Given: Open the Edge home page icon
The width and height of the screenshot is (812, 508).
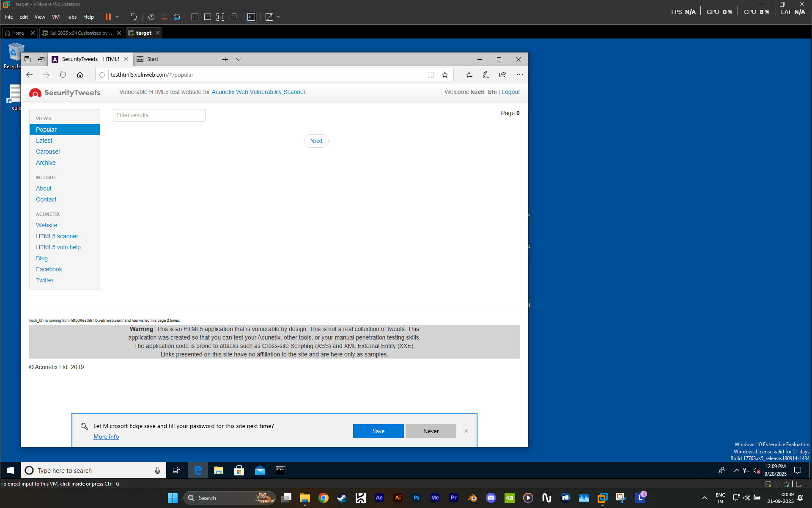Looking at the screenshot, I should tap(80, 75).
